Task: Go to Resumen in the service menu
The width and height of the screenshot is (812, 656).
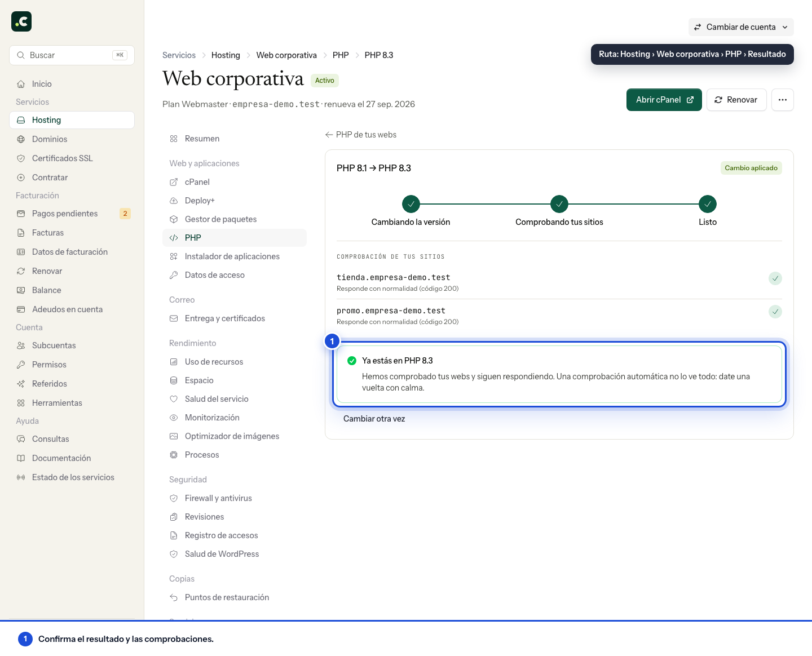Action: [x=235, y=139]
